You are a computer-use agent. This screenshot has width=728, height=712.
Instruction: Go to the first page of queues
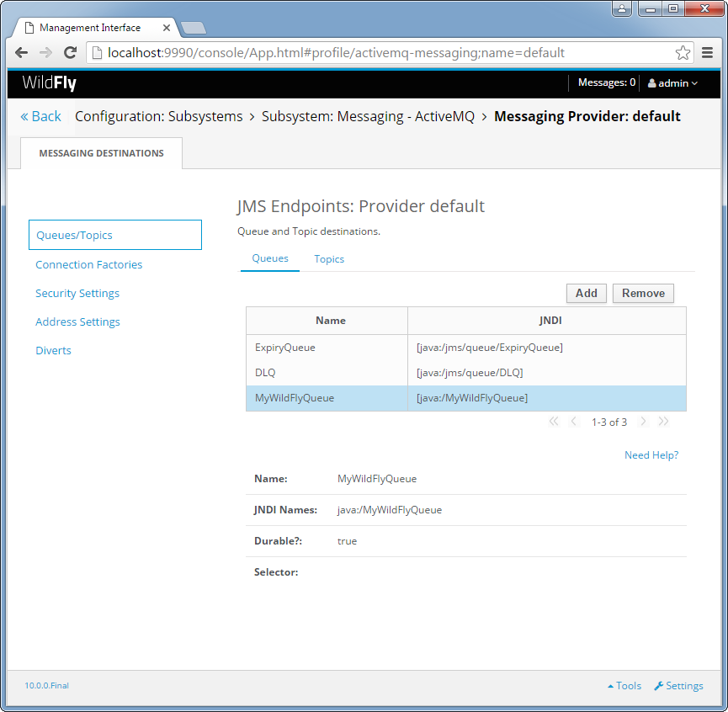tap(554, 422)
